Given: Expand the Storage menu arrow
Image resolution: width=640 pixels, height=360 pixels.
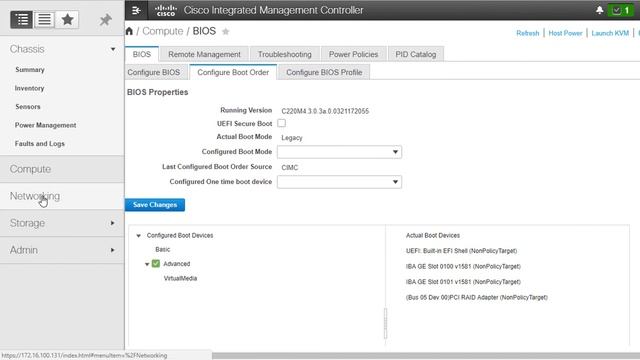Looking at the screenshot, I should [x=112, y=223].
